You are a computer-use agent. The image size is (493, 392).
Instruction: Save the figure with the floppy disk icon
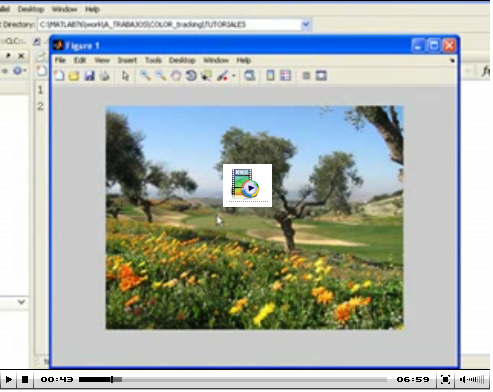pos(89,76)
